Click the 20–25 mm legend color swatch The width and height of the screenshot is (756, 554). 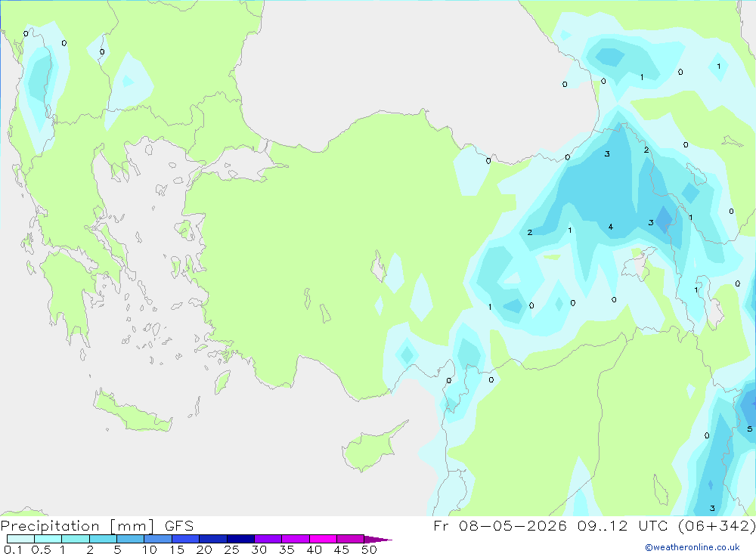point(212,539)
